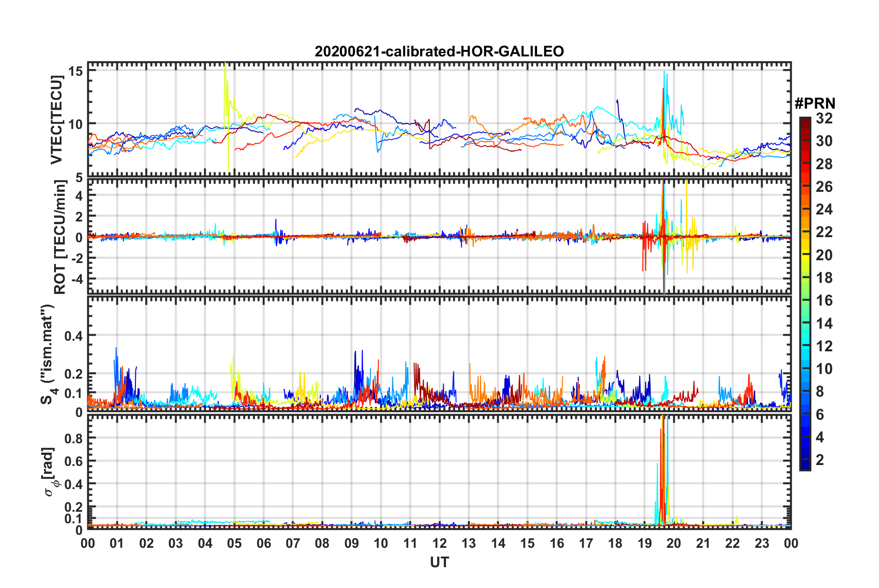Click colorbar tick label "24"
This screenshot has height=588, width=879.
pyautogui.click(x=824, y=209)
